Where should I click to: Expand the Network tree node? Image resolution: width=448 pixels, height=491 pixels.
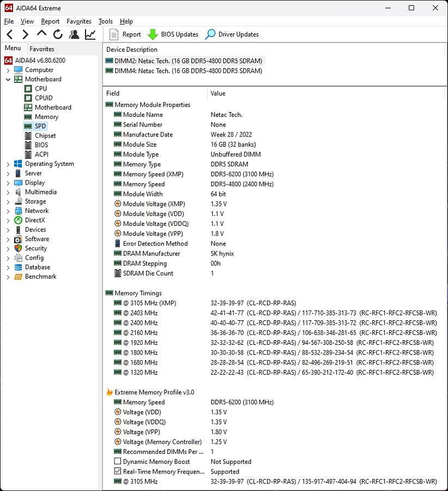8,211
